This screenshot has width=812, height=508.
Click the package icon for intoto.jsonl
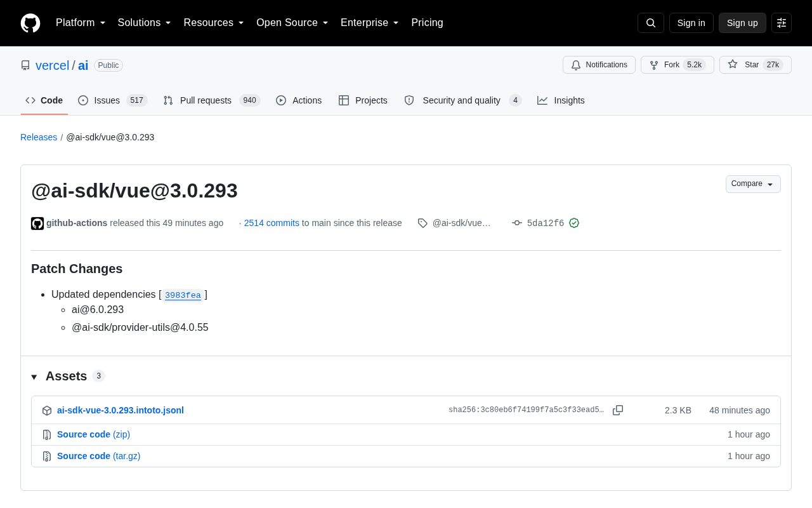(x=47, y=411)
